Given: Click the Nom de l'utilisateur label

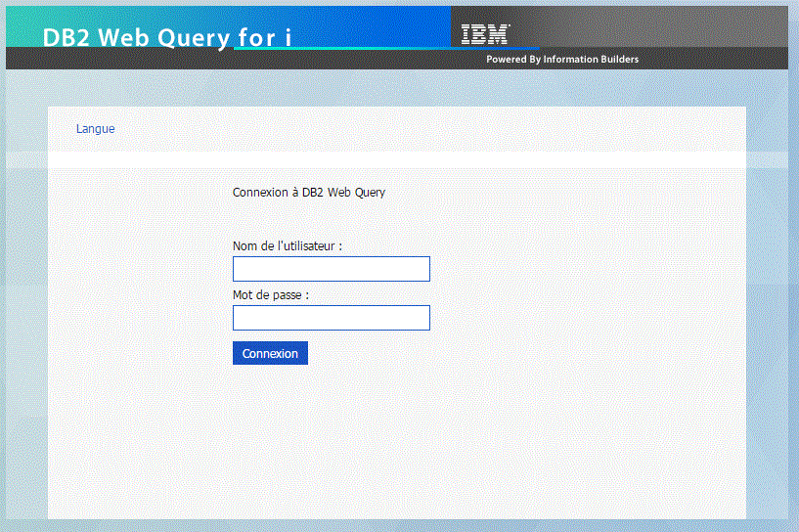Looking at the screenshot, I should (288, 246).
